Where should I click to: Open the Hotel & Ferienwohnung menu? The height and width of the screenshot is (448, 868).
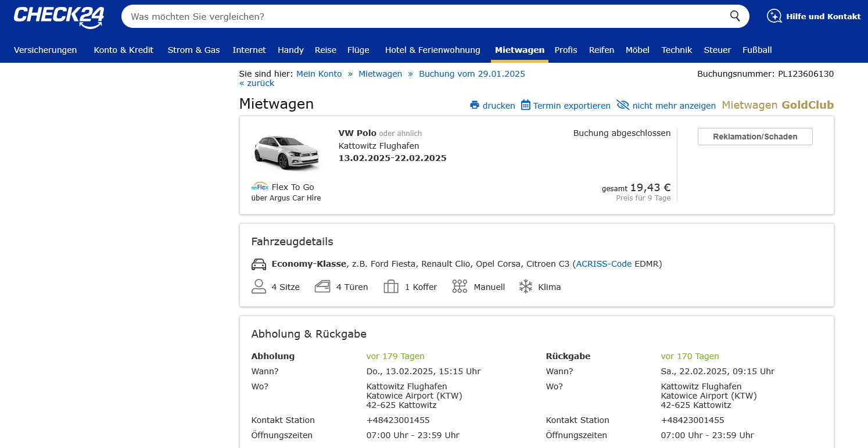click(x=432, y=50)
